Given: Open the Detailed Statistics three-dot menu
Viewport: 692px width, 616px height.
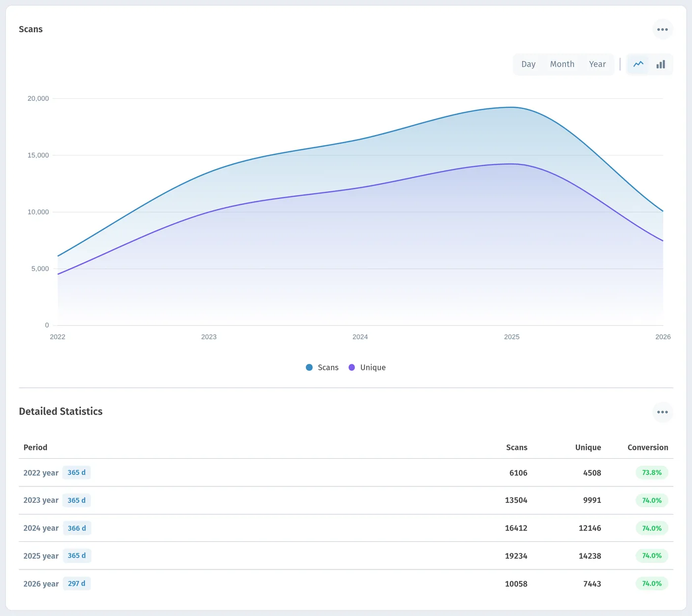Looking at the screenshot, I should pos(662,412).
